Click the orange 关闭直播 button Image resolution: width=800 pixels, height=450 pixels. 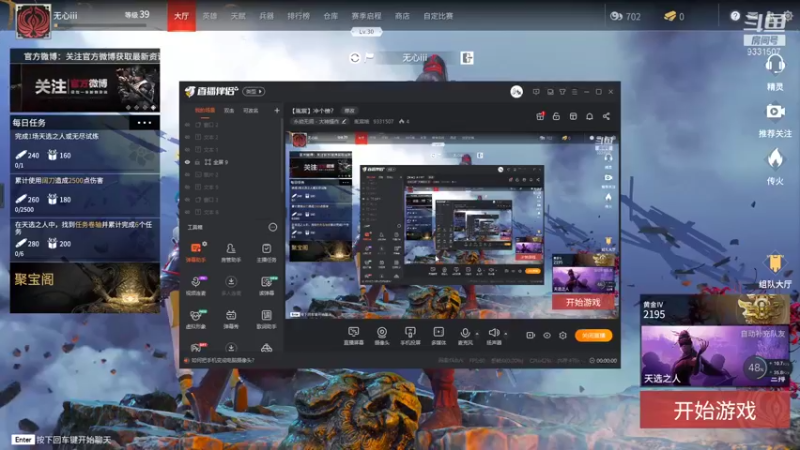[x=593, y=335]
